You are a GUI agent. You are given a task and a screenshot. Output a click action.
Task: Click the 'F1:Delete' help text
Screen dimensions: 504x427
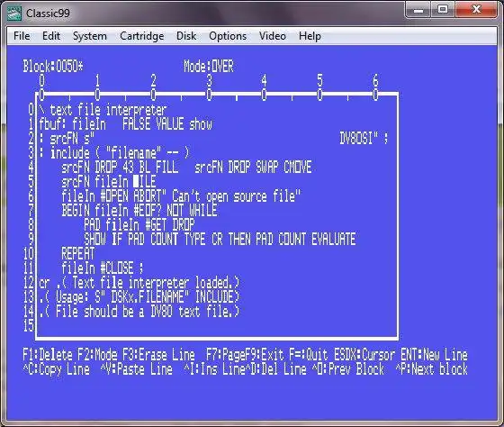tap(47, 355)
